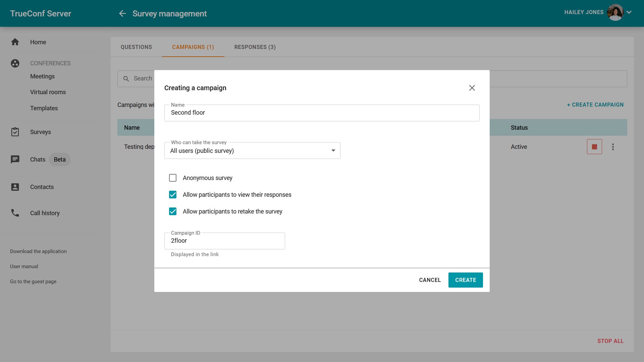Click the back arrow beside Survey management
This screenshot has height=362, width=644.
coord(122,13)
